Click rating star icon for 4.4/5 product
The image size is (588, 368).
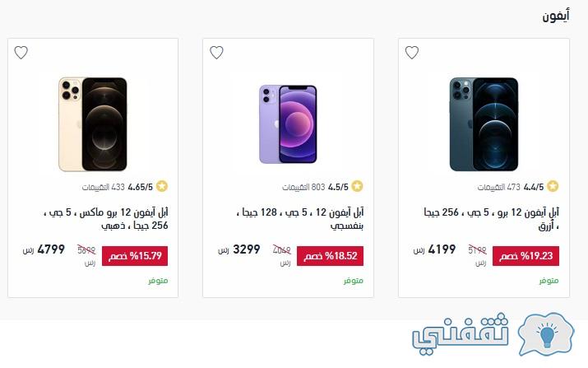[553, 186]
